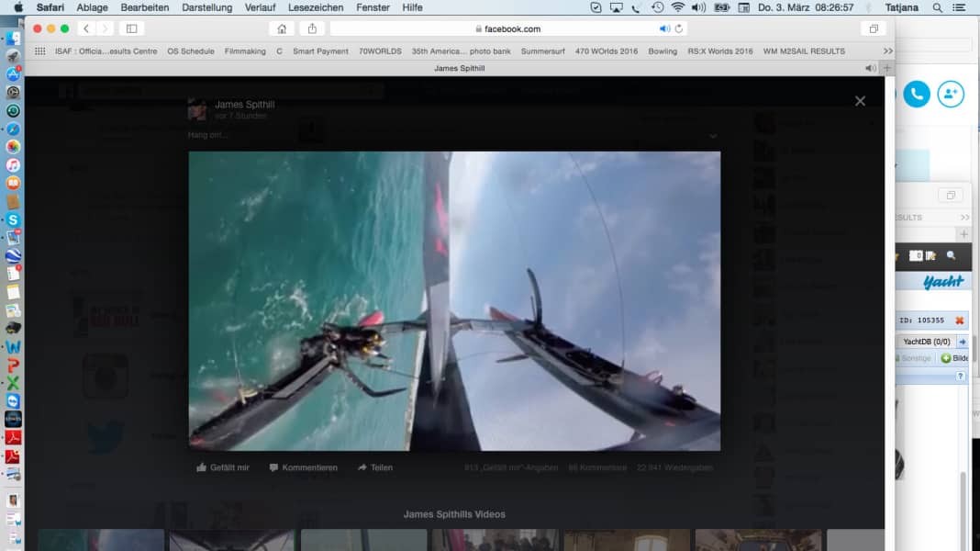Open the bookmarks grid (Top Sites) icon

pyautogui.click(x=40, y=51)
